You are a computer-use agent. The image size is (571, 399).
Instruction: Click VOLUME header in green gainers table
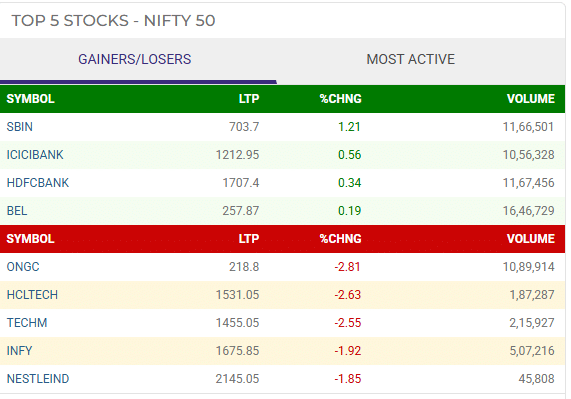point(531,99)
